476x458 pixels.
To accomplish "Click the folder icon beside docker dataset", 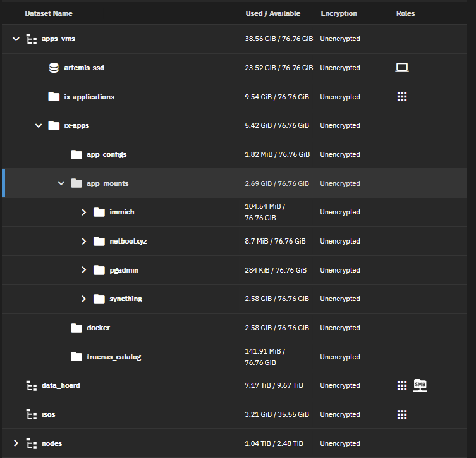I will pyautogui.click(x=76, y=328).
